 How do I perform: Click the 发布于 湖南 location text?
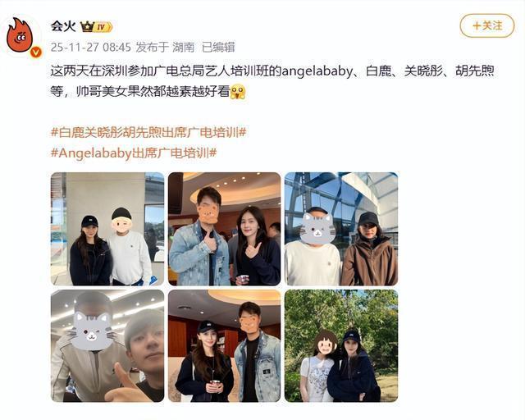pyautogui.click(x=165, y=48)
